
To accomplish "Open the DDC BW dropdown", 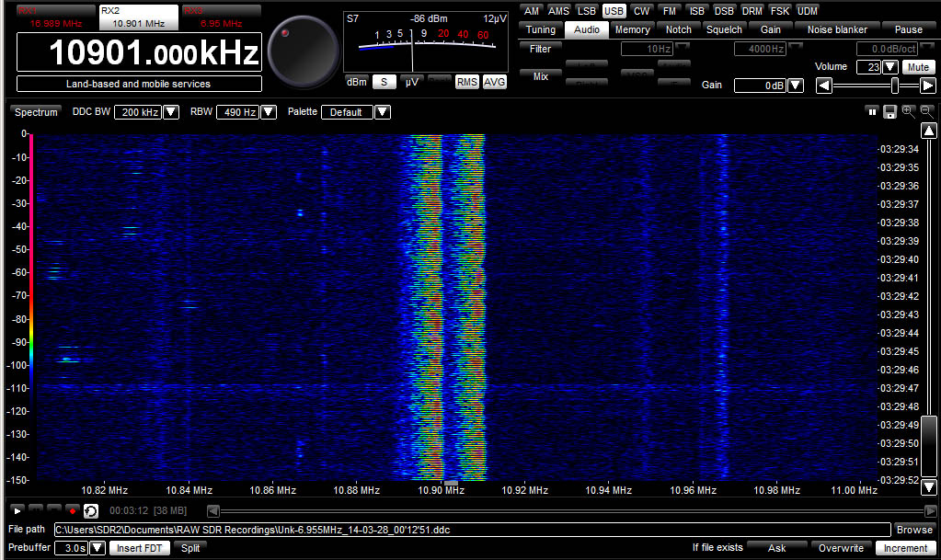I will click(x=171, y=112).
